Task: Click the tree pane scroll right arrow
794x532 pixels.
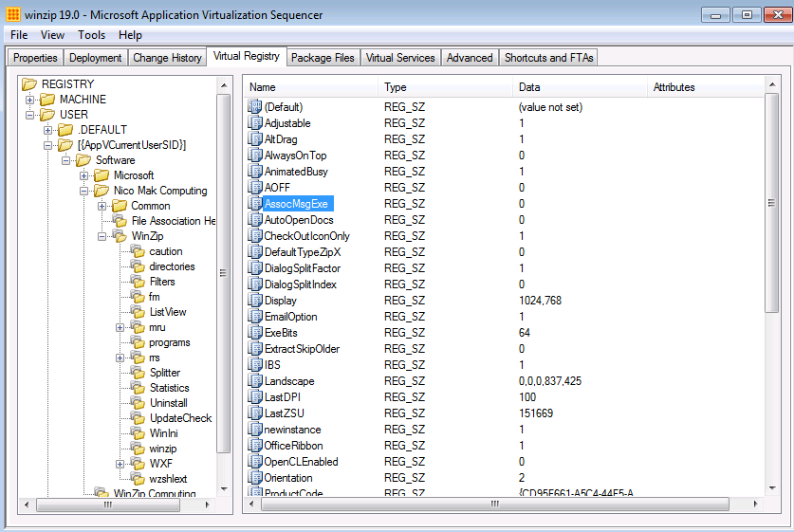Action: point(207,504)
